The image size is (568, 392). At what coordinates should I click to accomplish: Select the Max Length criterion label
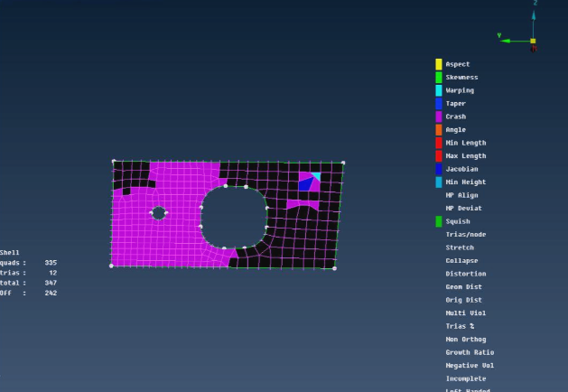tap(465, 156)
